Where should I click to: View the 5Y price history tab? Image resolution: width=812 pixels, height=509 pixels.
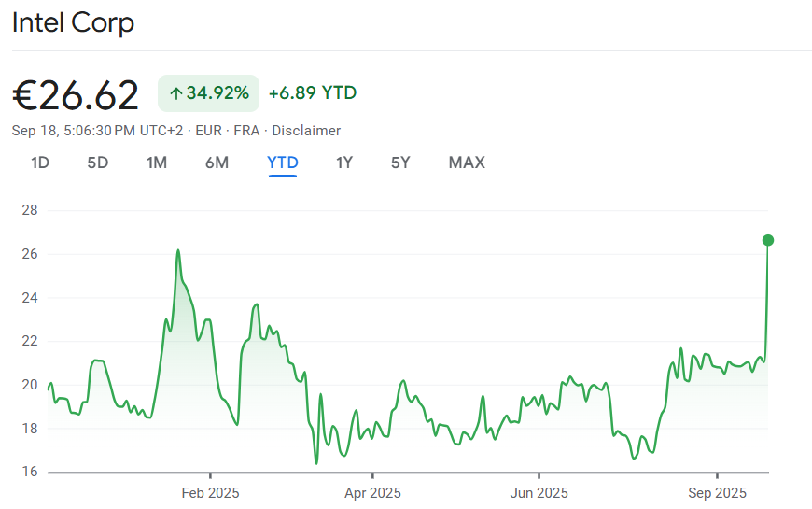coord(400,163)
